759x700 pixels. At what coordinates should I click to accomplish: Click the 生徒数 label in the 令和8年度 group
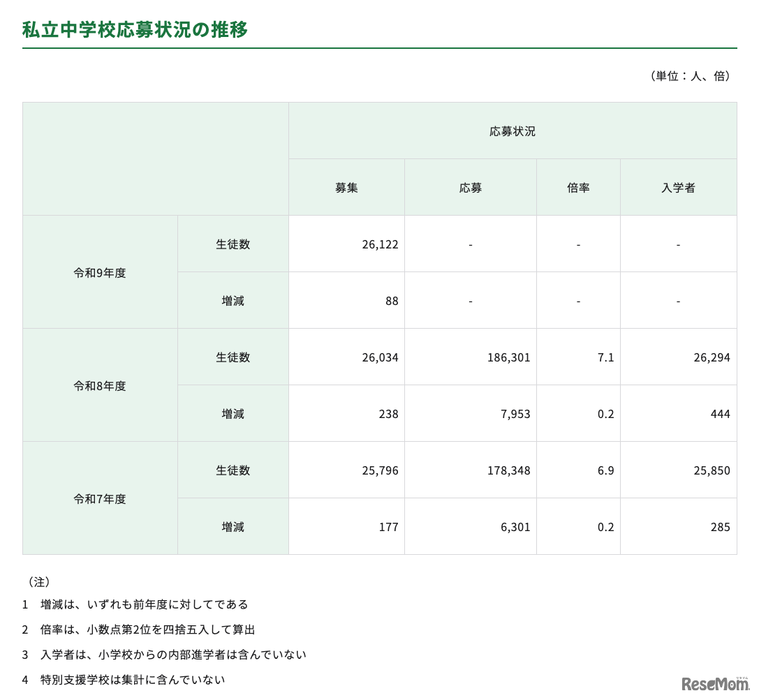coord(233,357)
